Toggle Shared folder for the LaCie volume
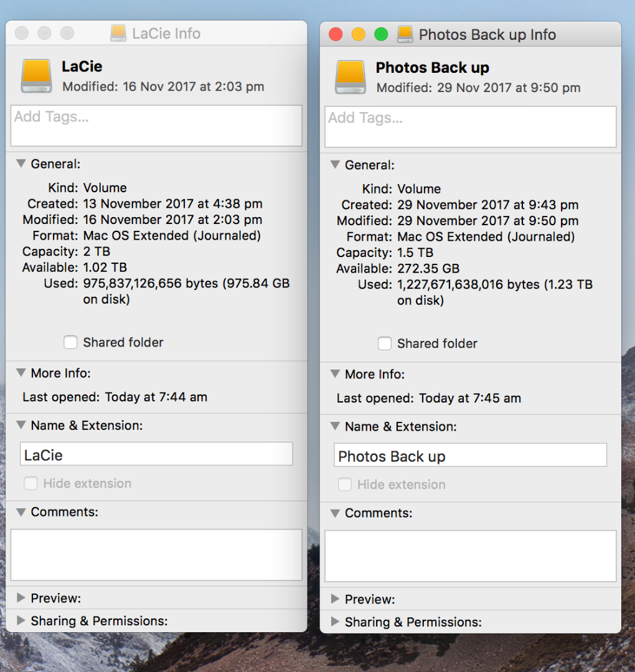 [x=70, y=342]
